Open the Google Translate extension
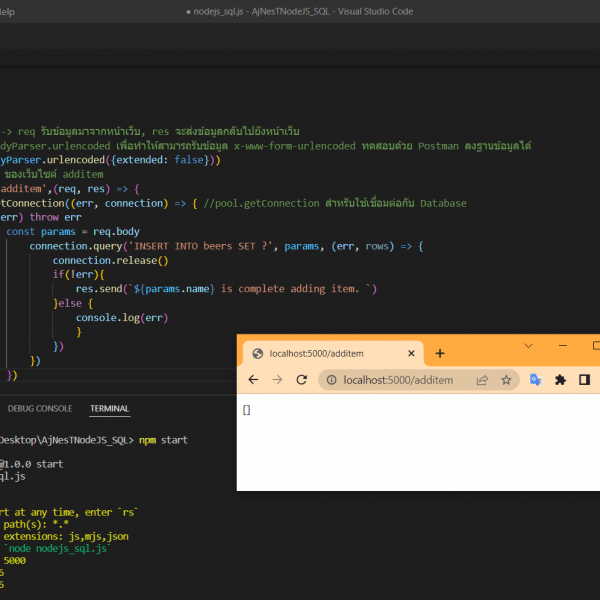This screenshot has height=600, width=600. 536,380
